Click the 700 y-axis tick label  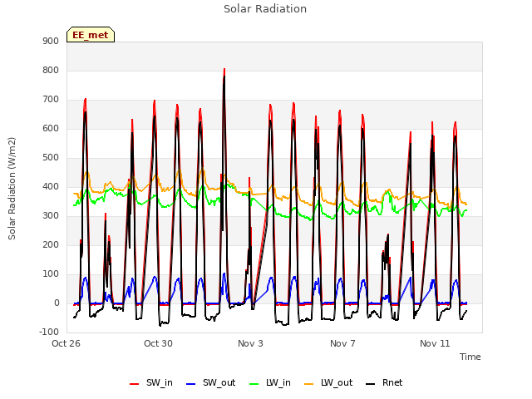pyautogui.click(x=51, y=100)
